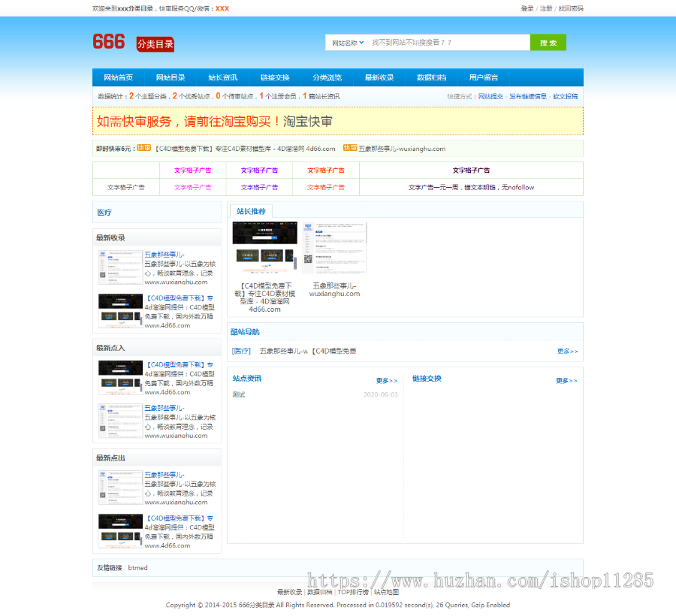
Task: Open the C4D模型免费下载 quick-review link
Action: point(245,149)
